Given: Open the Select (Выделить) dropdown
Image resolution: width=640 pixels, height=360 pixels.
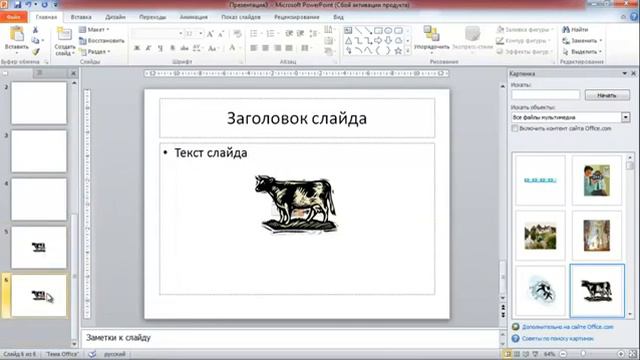Looking at the screenshot, I should pyautogui.click(x=582, y=52).
